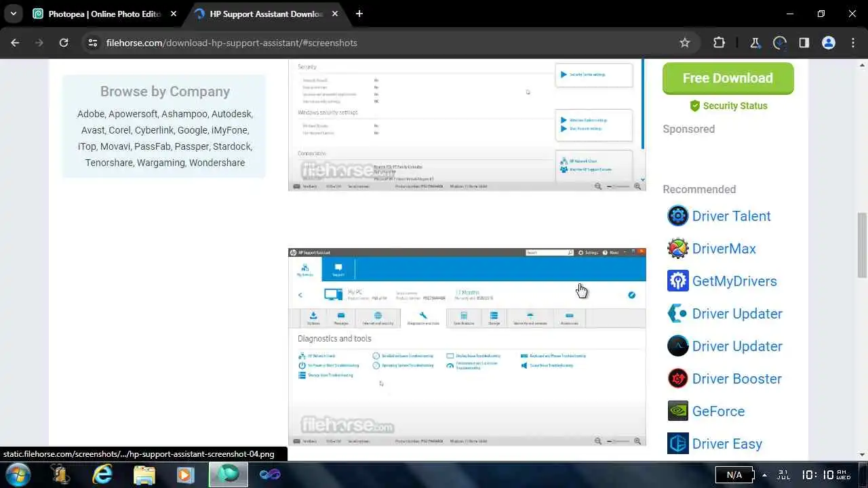868x488 pixels.
Task: Open File Explorer folder in taskbar
Action: [x=144, y=474]
